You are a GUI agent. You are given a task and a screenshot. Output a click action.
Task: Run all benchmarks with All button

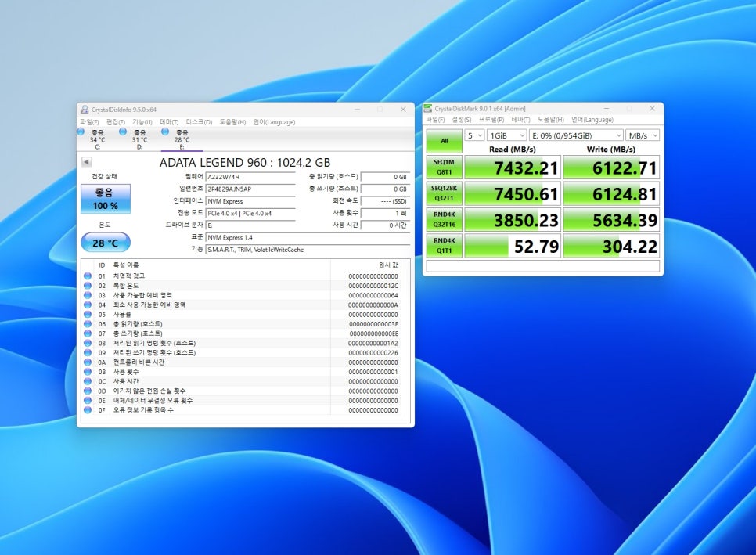click(444, 141)
